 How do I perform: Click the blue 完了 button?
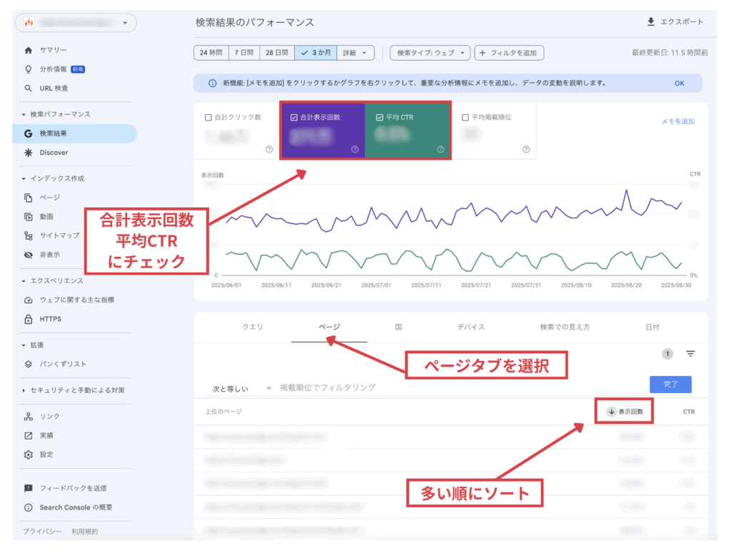(x=670, y=385)
